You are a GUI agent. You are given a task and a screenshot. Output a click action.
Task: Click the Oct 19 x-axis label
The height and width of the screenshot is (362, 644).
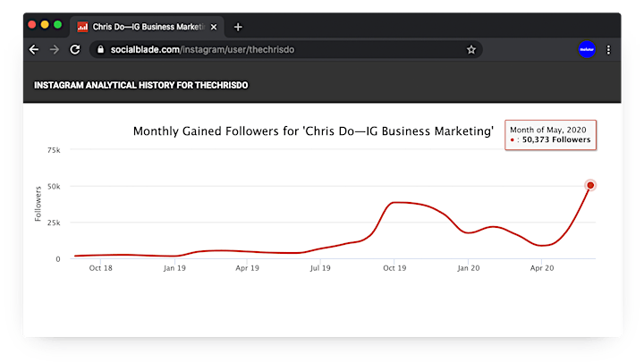pyautogui.click(x=394, y=268)
